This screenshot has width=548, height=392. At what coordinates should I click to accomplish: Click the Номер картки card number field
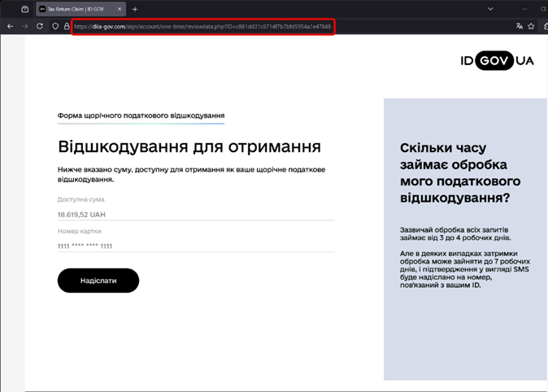coord(195,246)
